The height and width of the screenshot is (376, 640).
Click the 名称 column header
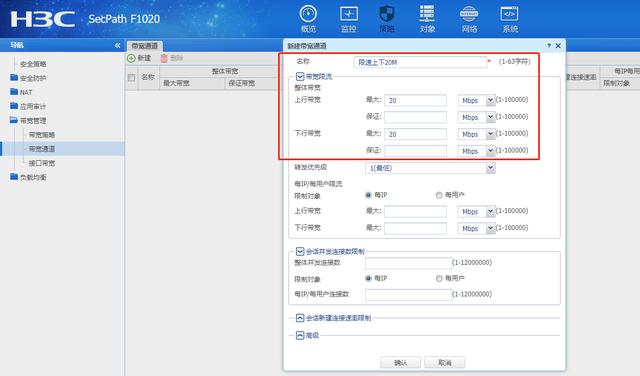pos(148,77)
